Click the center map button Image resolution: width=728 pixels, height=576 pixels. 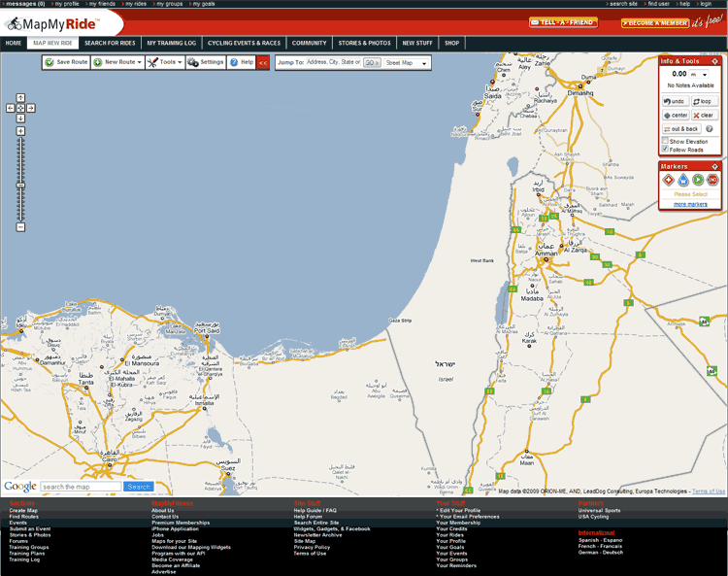[675, 116]
